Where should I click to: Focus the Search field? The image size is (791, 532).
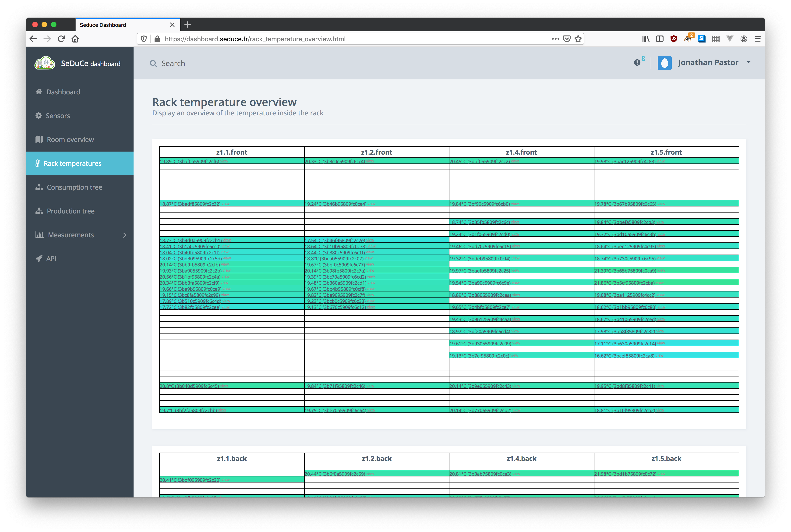pos(173,64)
